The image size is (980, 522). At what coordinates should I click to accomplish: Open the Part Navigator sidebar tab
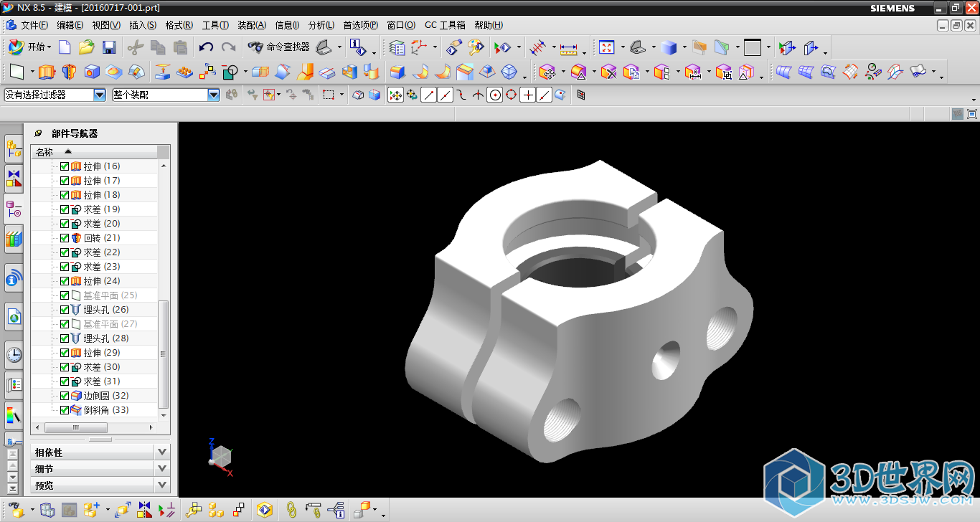point(14,209)
